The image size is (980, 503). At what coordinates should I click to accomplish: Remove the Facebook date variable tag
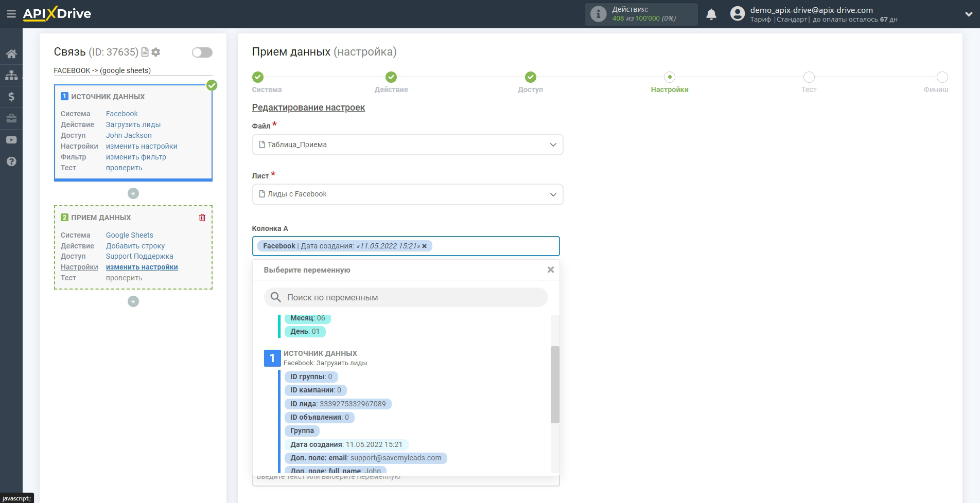(x=425, y=246)
